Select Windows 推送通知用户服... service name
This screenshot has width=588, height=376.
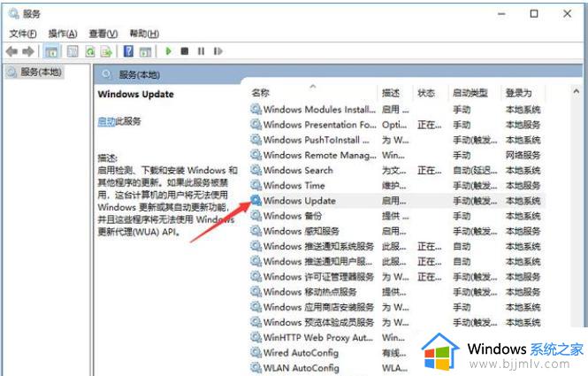click(x=318, y=262)
